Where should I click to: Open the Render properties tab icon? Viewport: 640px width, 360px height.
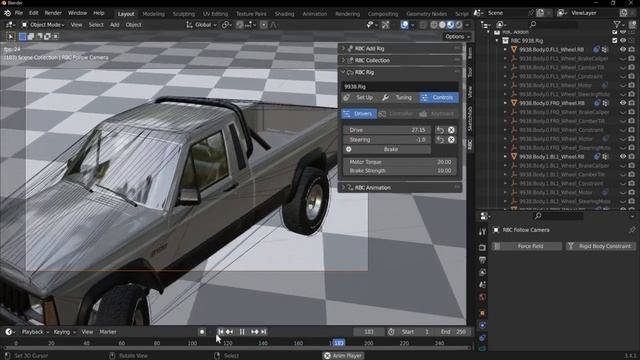pos(482,247)
